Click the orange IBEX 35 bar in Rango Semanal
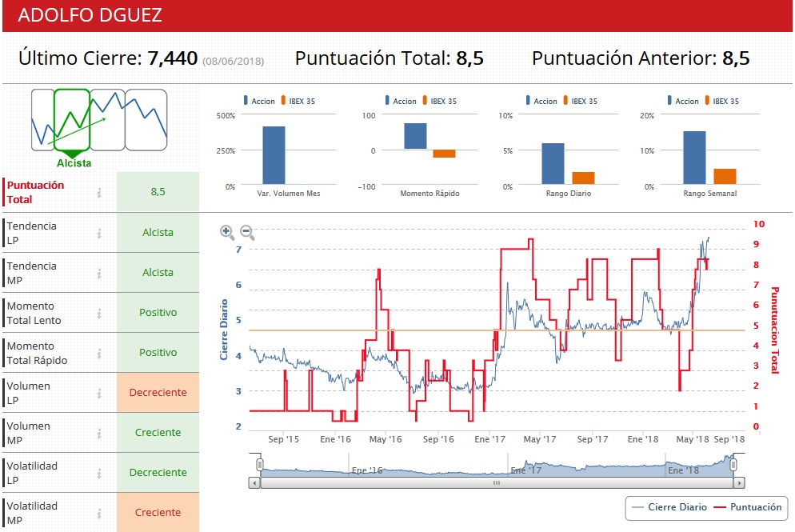 click(x=725, y=177)
